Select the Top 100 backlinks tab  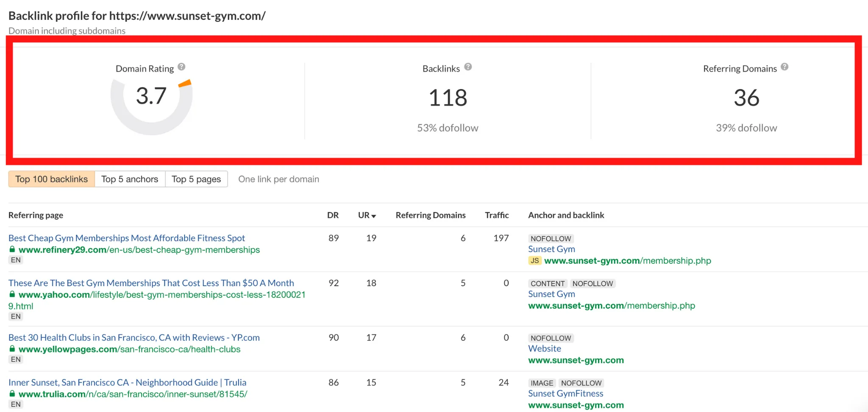[52, 179]
